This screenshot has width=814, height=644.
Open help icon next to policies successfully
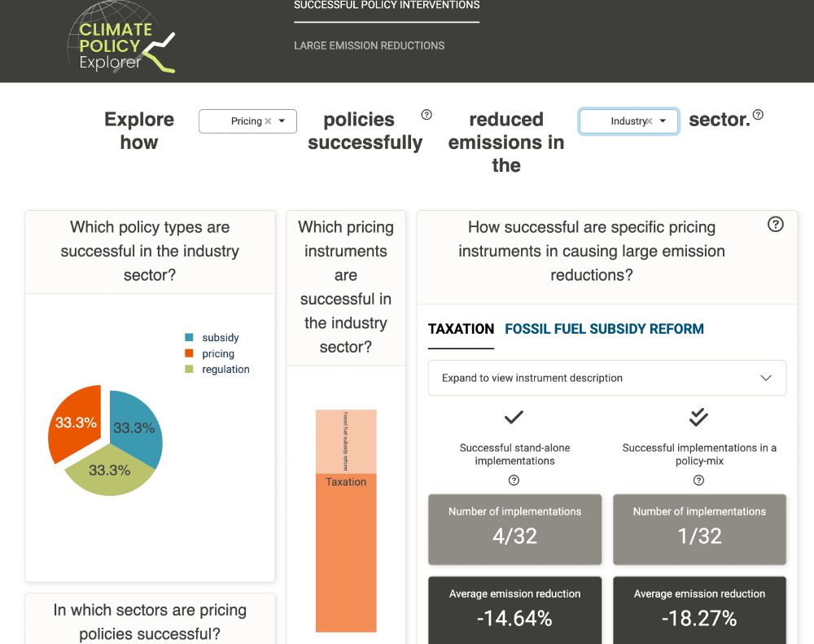(427, 115)
